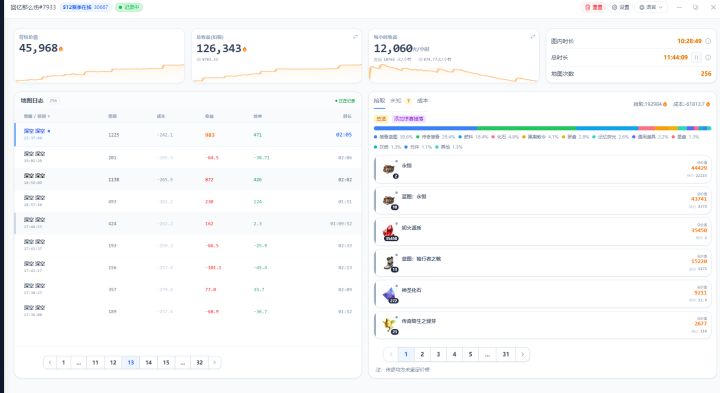Click the 45,968 value card
The image size is (720, 393).
(x=99, y=56)
